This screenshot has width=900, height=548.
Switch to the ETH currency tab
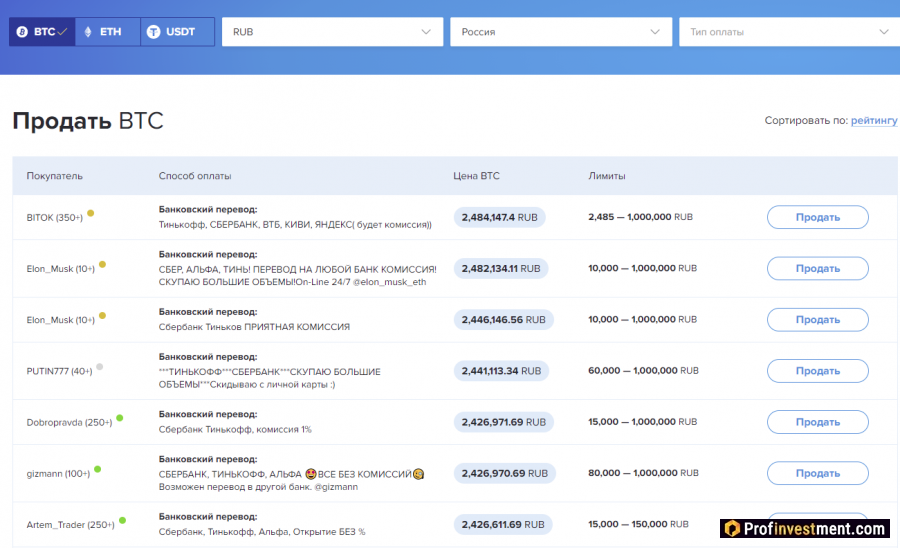(107, 32)
